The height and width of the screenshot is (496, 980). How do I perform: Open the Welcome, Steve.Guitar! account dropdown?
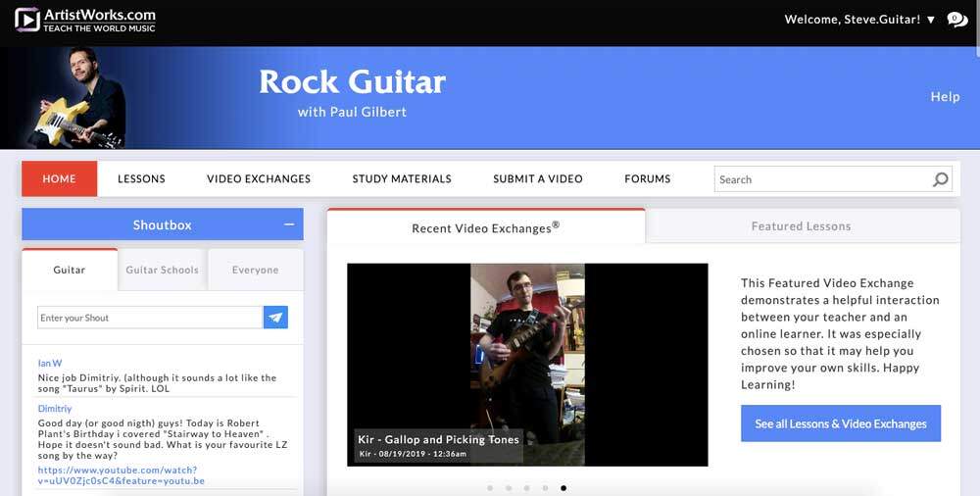tap(859, 20)
